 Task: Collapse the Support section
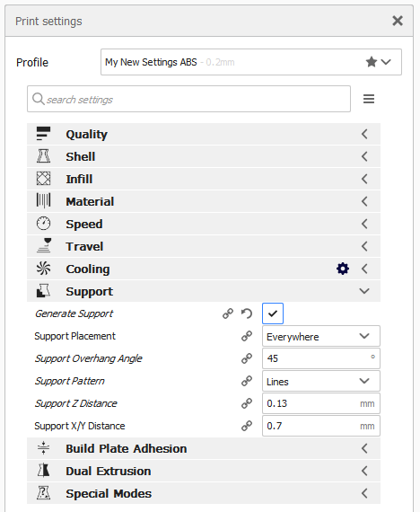point(204,291)
